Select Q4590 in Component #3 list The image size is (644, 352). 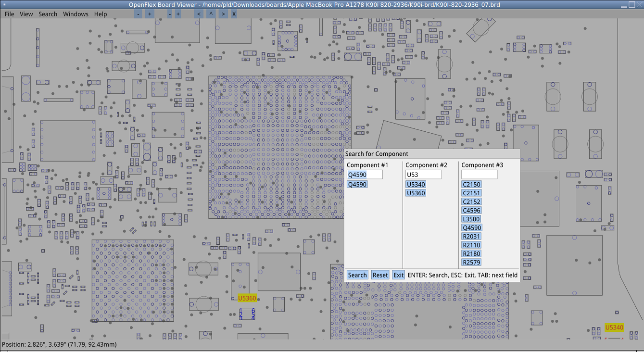click(x=472, y=228)
